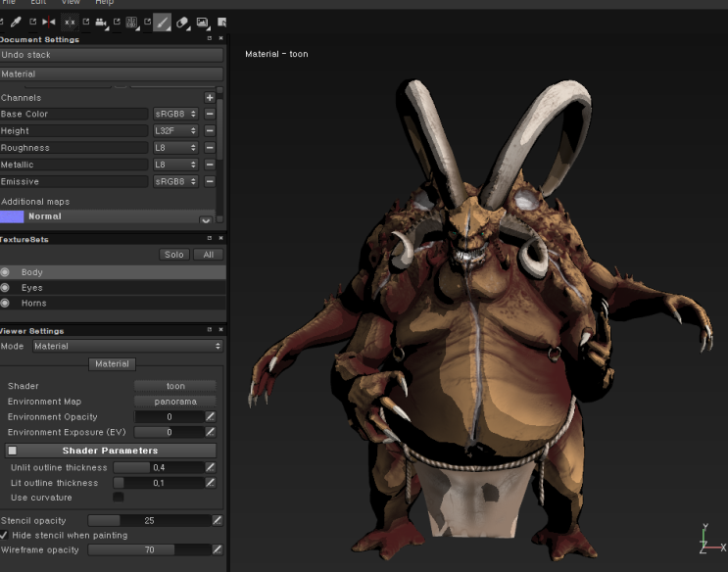Click the toon shader button
This screenshot has height=572, width=728.
(175, 386)
